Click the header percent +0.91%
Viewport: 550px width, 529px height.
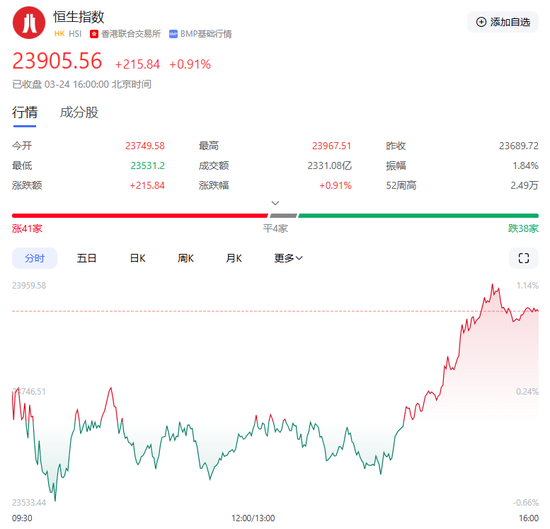pos(190,65)
